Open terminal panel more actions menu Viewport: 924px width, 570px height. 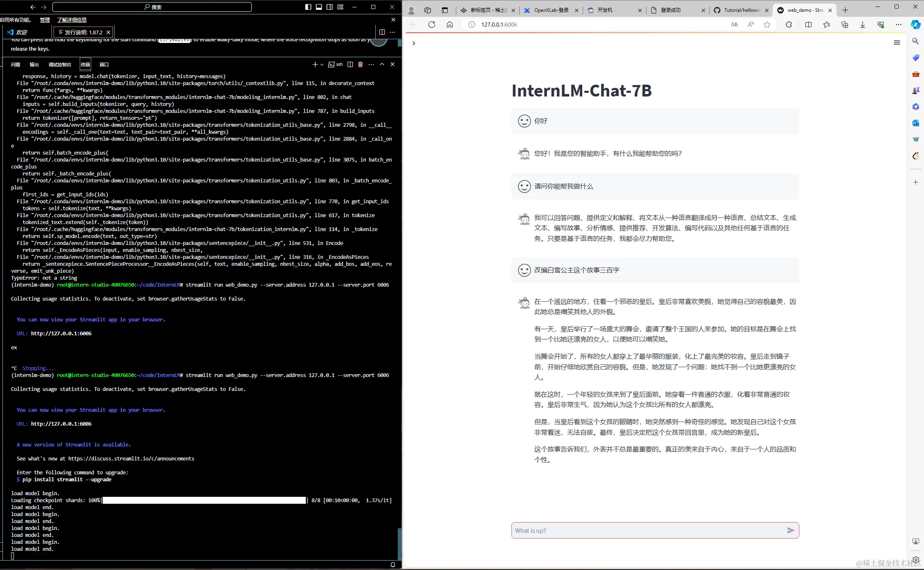point(371,64)
